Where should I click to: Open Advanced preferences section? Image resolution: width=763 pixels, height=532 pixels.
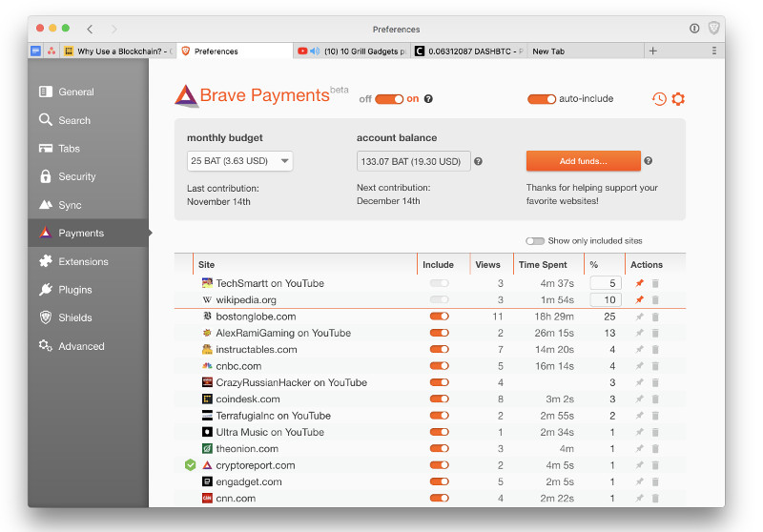88,346
